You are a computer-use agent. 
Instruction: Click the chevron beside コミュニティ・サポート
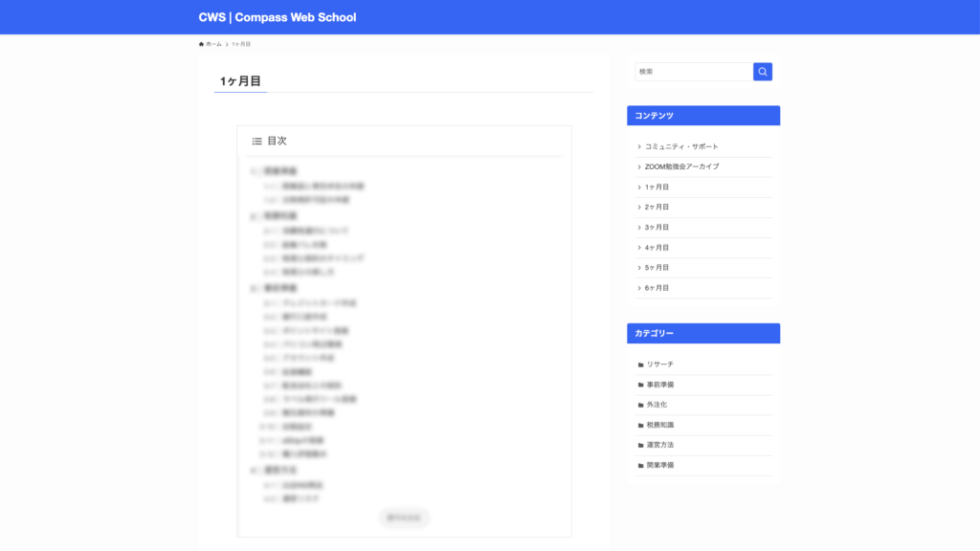pyautogui.click(x=639, y=147)
